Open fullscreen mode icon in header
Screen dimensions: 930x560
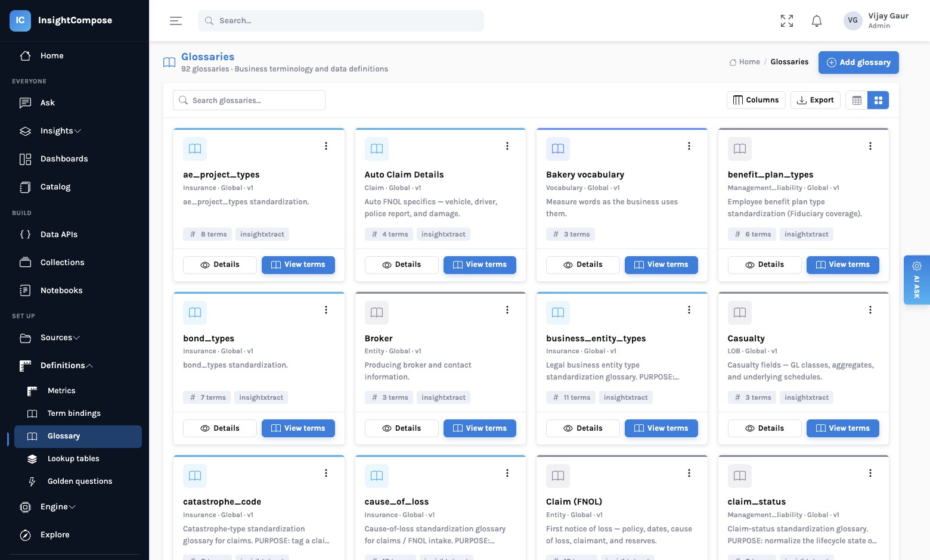787,21
